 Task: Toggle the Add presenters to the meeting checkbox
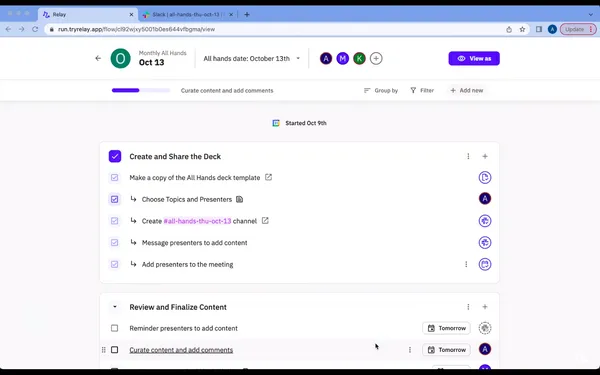[114, 264]
